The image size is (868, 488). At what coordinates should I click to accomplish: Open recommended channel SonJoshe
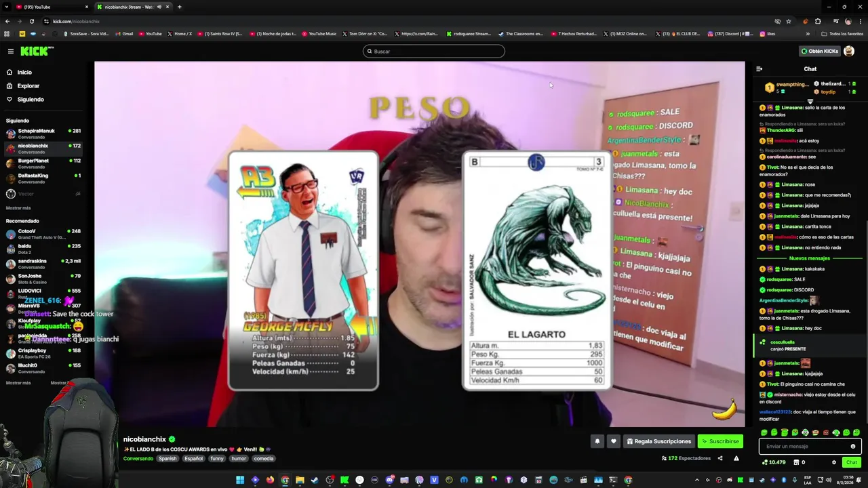coord(42,279)
